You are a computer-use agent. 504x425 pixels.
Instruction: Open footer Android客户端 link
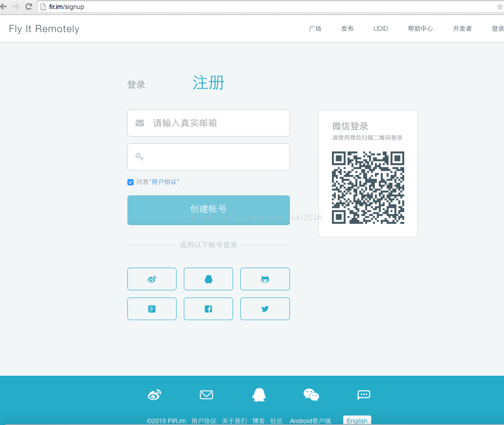coord(310,421)
